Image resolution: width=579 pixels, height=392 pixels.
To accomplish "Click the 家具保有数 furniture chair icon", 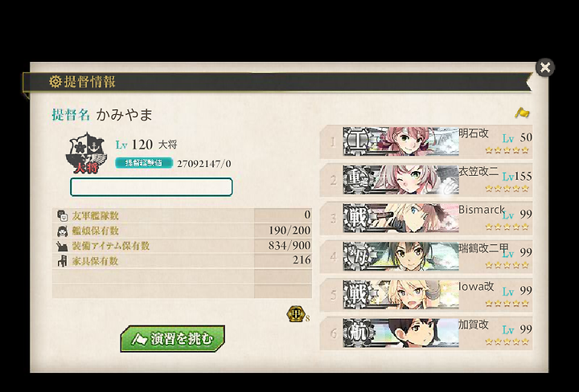I will click(x=63, y=261).
